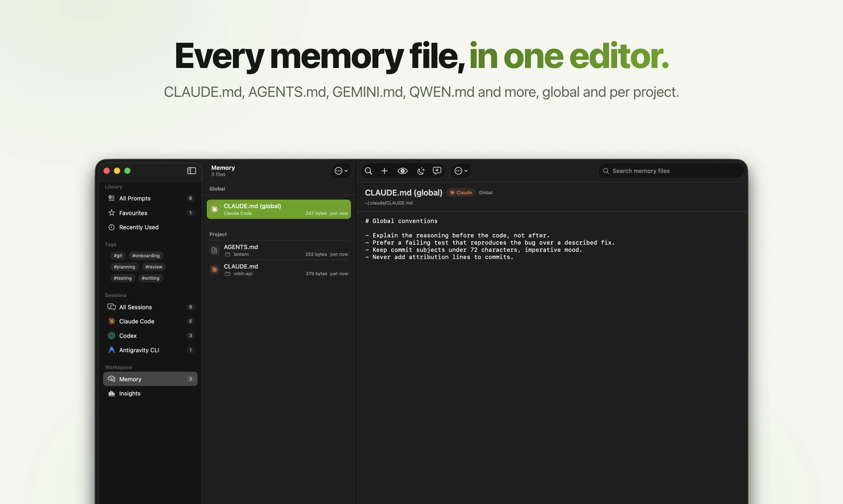843x504 pixels.
Task: Open Claude Code sessions
Action: pos(150,321)
